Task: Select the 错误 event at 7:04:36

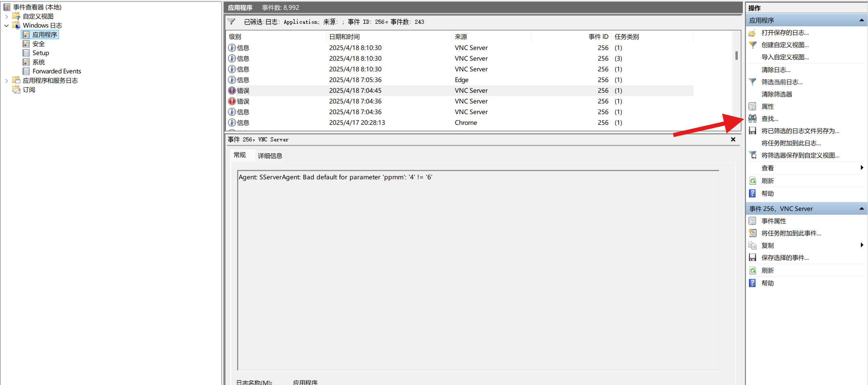Action: (460, 101)
